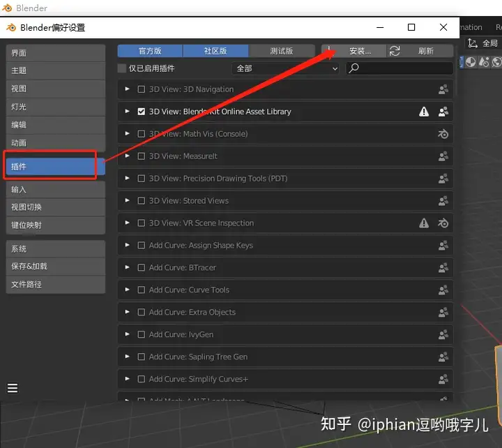Click the community icon on Stored Views row
The width and height of the screenshot is (502, 448).
pyautogui.click(x=443, y=200)
